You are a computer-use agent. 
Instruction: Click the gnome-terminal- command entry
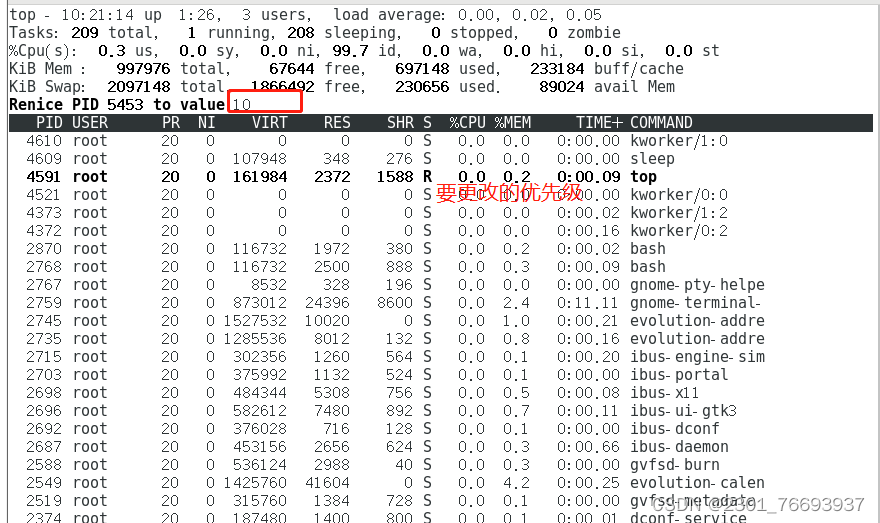point(695,302)
